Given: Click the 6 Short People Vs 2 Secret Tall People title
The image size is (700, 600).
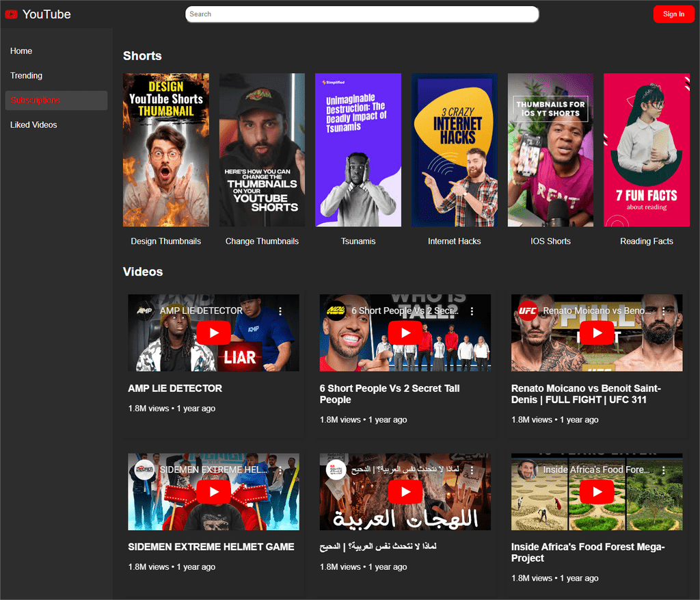Looking at the screenshot, I should (389, 394).
